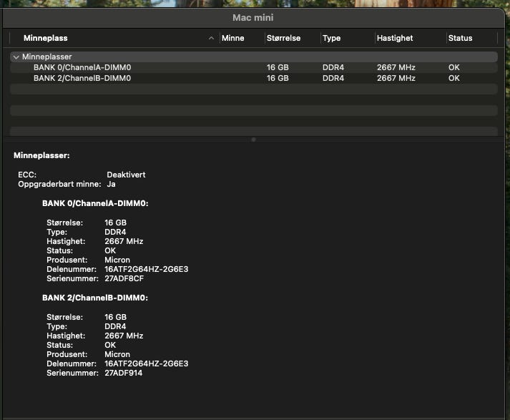The width and height of the screenshot is (510, 420).
Task: Click the sort ascending arrow indicator
Action: [211, 38]
